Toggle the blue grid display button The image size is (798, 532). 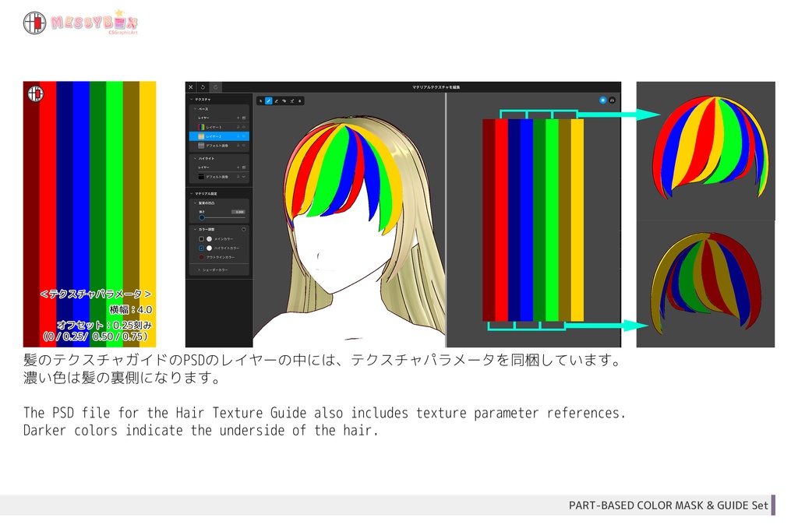[x=602, y=100]
